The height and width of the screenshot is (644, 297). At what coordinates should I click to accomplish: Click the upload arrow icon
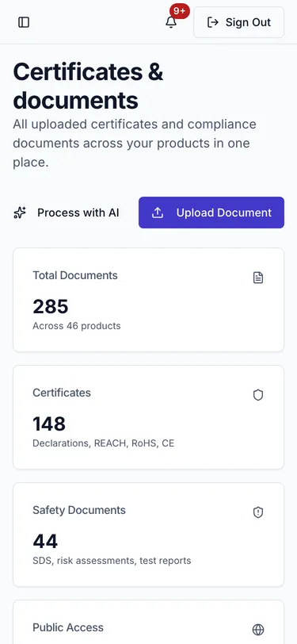pos(158,213)
